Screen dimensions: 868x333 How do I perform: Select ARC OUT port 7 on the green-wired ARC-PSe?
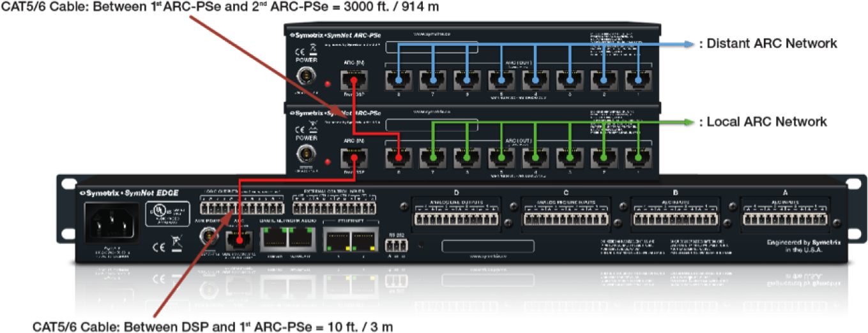tap(433, 157)
